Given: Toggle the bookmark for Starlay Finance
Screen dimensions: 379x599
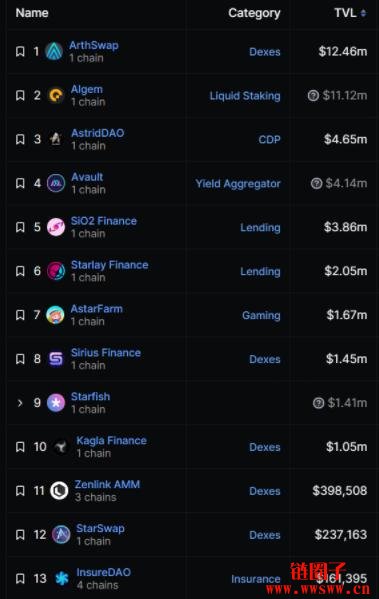Looking at the screenshot, I should tap(20, 271).
